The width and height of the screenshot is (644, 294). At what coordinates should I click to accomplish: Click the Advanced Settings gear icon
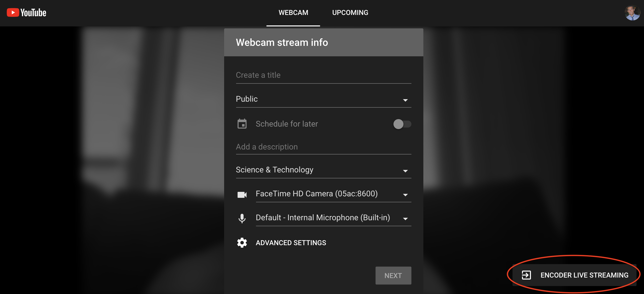point(242,242)
